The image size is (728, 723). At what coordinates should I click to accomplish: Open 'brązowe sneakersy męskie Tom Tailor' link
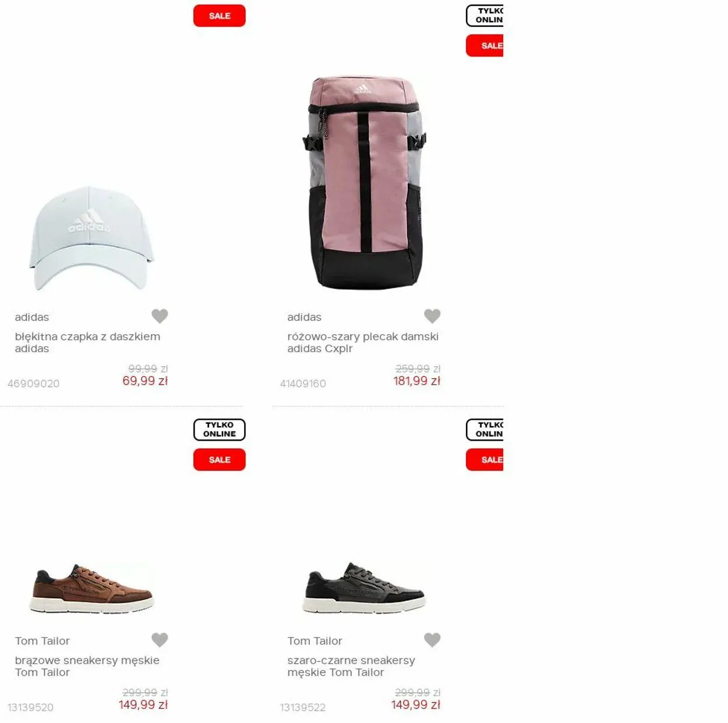87,666
